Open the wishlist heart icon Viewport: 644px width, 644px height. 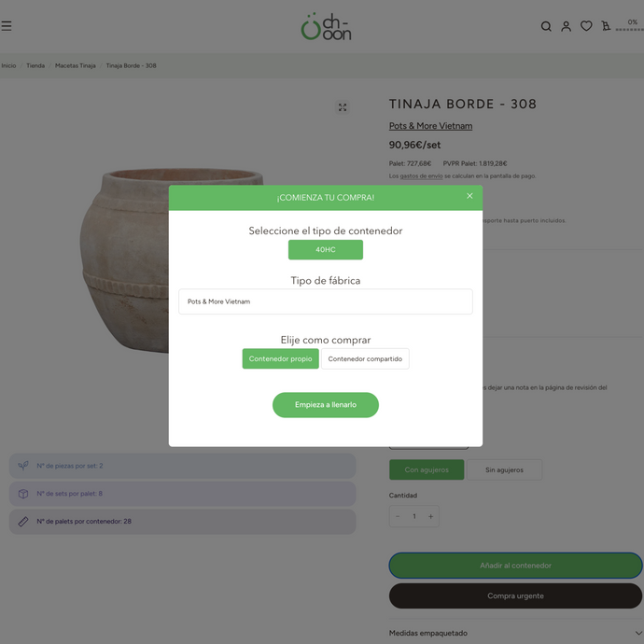pyautogui.click(x=586, y=26)
